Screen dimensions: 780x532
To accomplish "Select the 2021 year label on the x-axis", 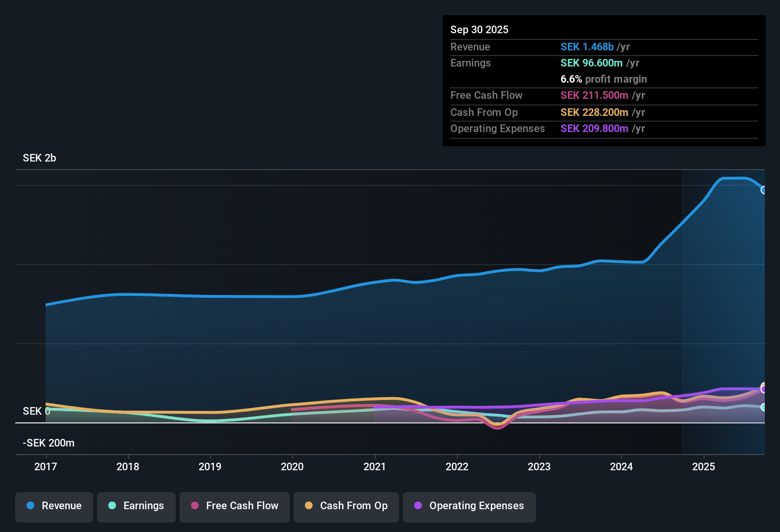I will click(375, 466).
